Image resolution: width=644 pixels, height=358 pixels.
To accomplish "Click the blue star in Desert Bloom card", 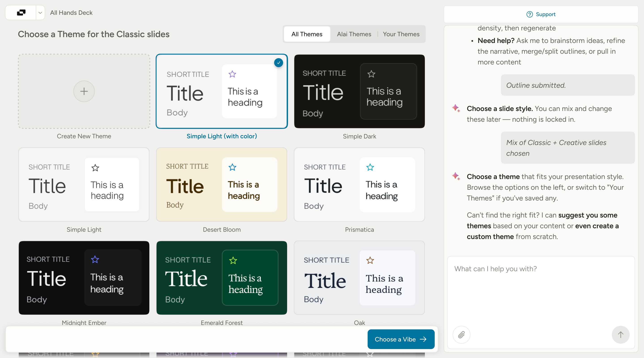I will 232,167.
